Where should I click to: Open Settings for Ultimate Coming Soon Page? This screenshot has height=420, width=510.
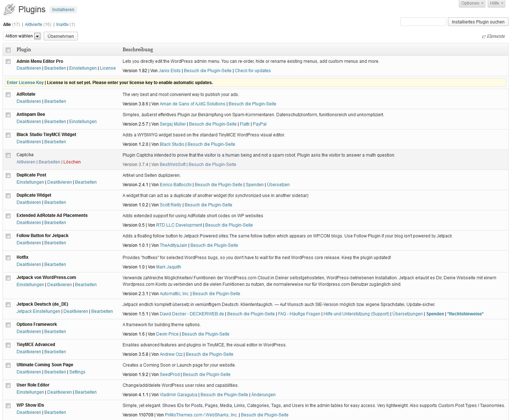coord(77,372)
